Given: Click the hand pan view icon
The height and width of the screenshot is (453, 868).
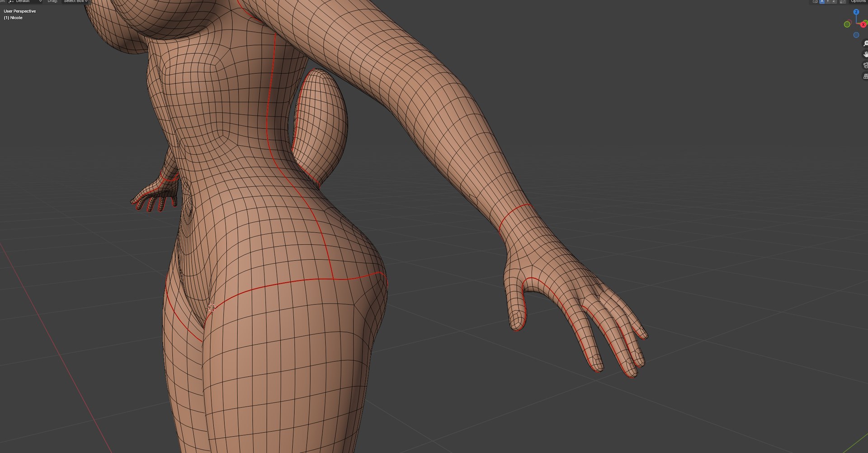Looking at the screenshot, I should [x=865, y=54].
